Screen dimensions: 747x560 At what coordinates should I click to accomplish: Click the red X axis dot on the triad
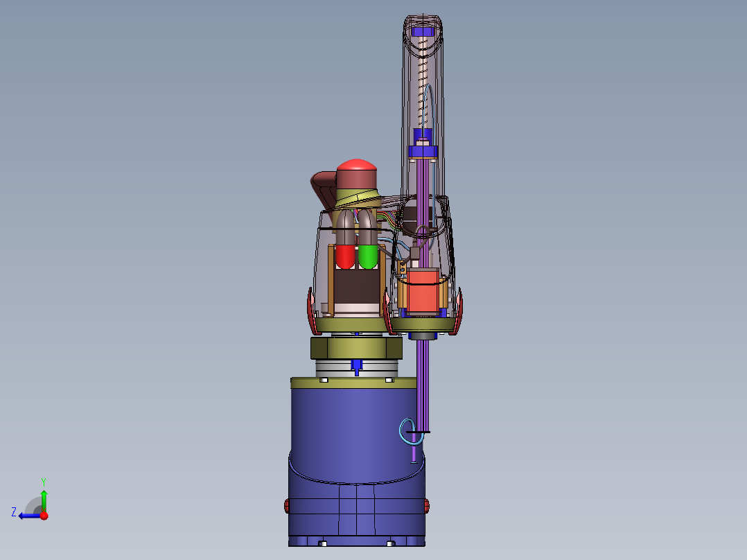tap(44, 516)
